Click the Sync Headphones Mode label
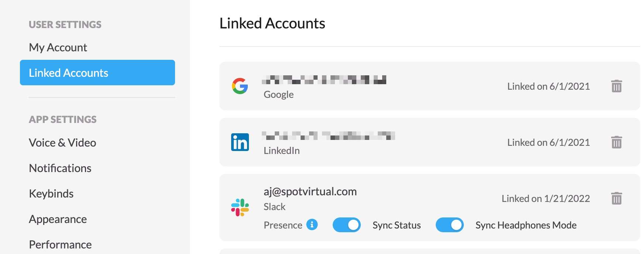644x254 pixels. pyautogui.click(x=526, y=225)
